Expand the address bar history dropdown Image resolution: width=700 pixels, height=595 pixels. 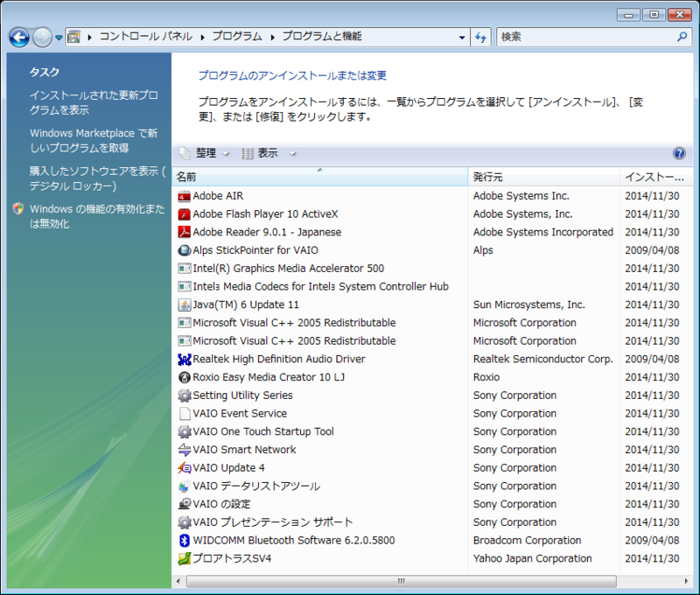pos(462,38)
